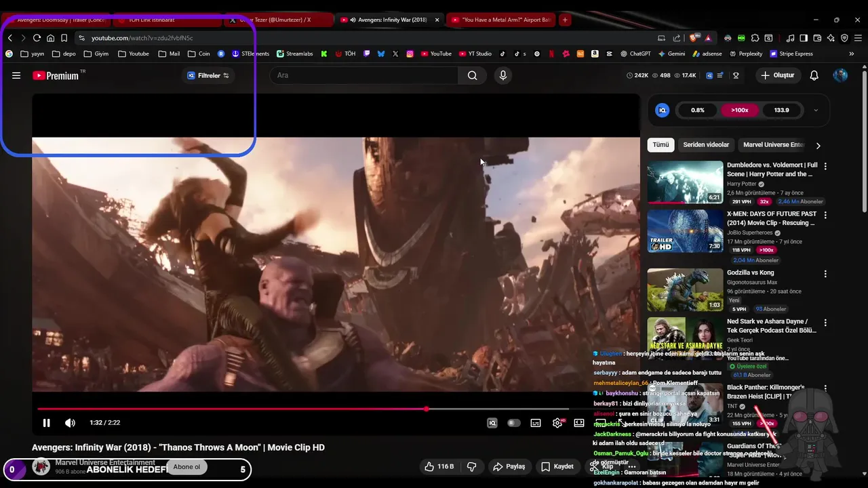Image resolution: width=868 pixels, height=488 pixels.
Task: Open the Streamlabs bookmark
Action: (294, 54)
